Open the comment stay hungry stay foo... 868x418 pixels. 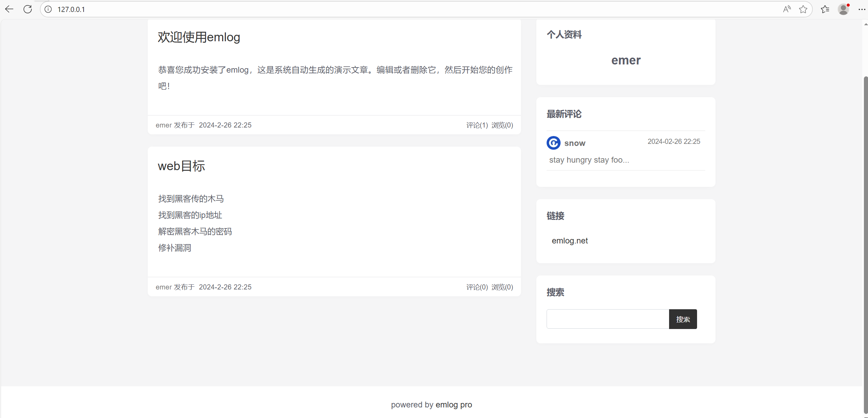[x=589, y=160]
